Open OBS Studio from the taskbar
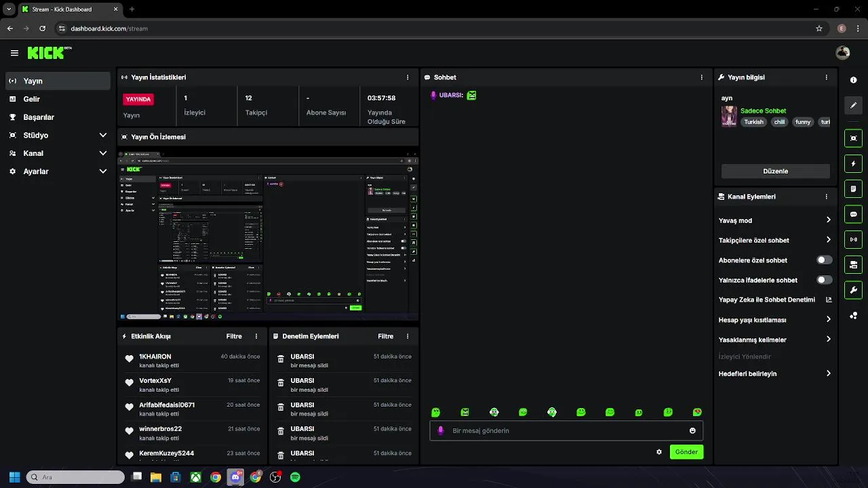This screenshot has width=868, height=488. 275,477
